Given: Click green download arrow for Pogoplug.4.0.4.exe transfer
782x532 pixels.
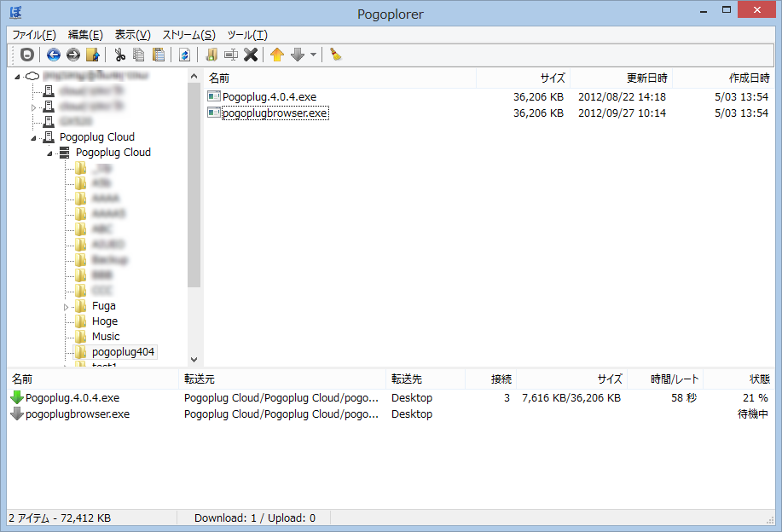Looking at the screenshot, I should pos(17,397).
